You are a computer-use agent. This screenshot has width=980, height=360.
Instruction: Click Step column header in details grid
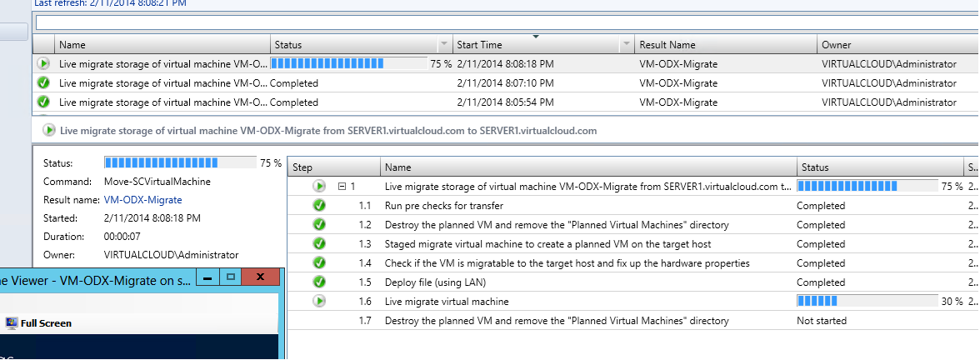(x=333, y=167)
